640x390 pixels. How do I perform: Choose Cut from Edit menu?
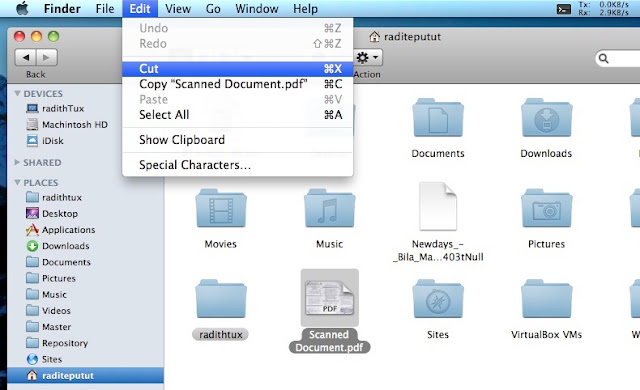pyautogui.click(x=238, y=69)
